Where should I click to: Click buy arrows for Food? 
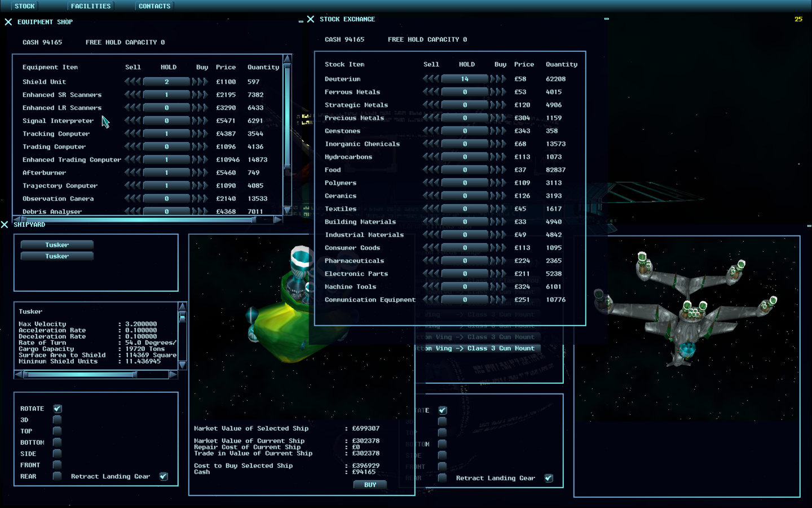click(x=498, y=170)
